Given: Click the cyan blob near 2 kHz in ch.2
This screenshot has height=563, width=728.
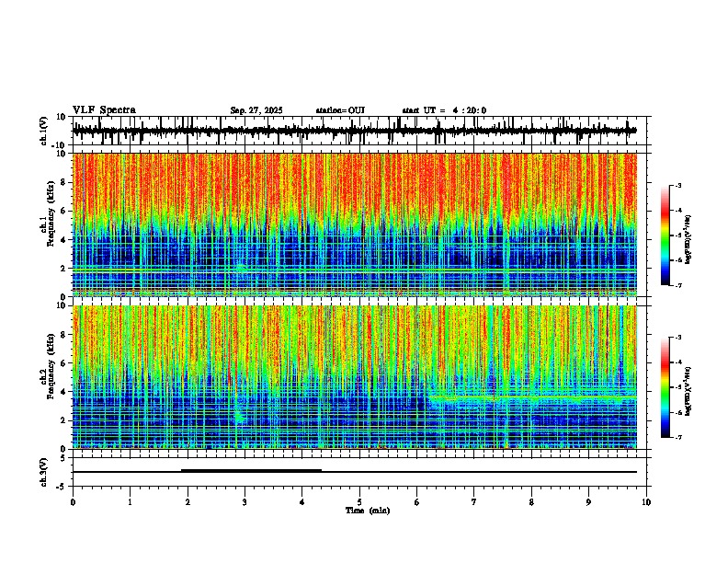Looking at the screenshot, I should click(x=240, y=417).
